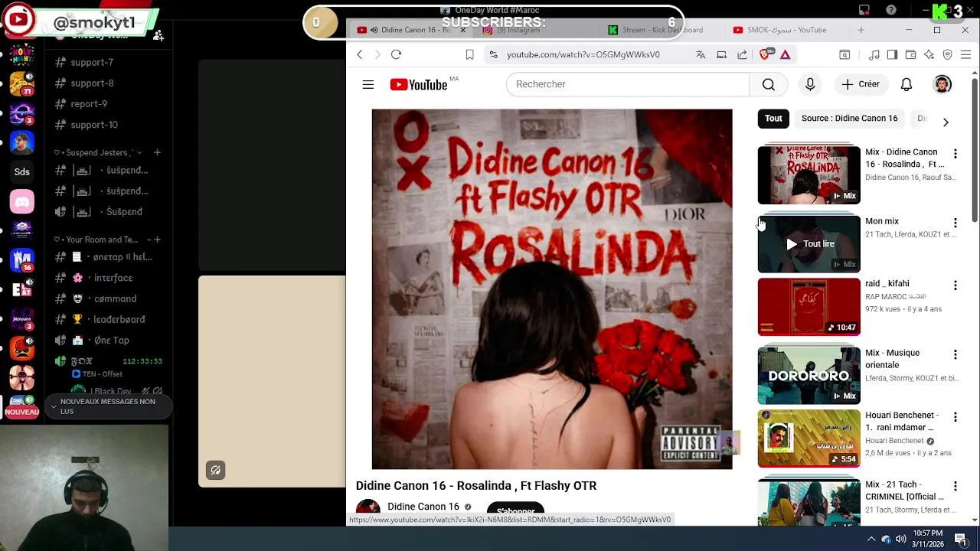Toggle the browser sidebar panel icon
The height and width of the screenshot is (551, 980).
click(893, 54)
